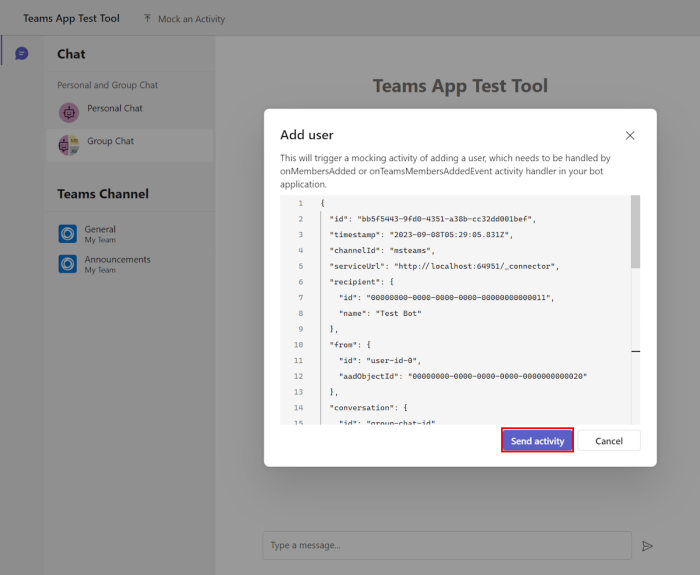This screenshot has width=700, height=575.
Task: Click the General channel team icon
Action: point(68,234)
